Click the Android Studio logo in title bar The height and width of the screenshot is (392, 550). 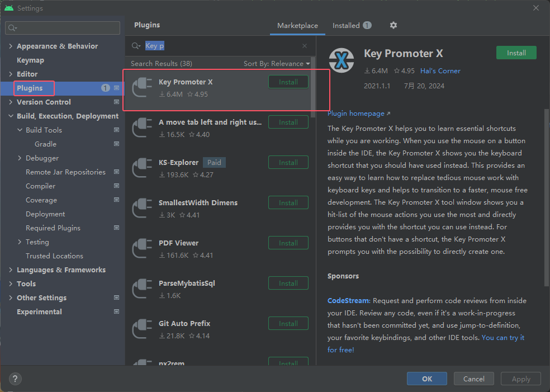pyautogui.click(x=9, y=8)
